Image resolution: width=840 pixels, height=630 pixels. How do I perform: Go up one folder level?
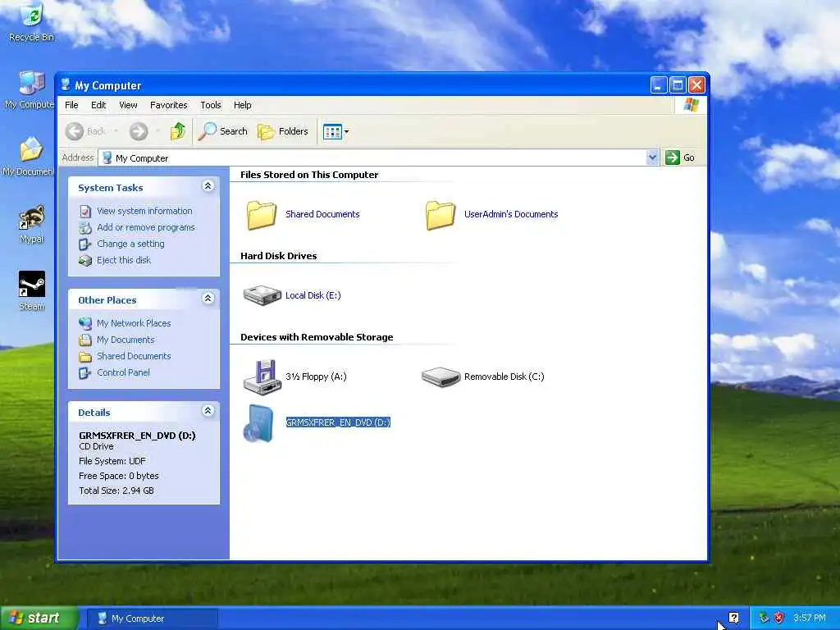point(177,131)
